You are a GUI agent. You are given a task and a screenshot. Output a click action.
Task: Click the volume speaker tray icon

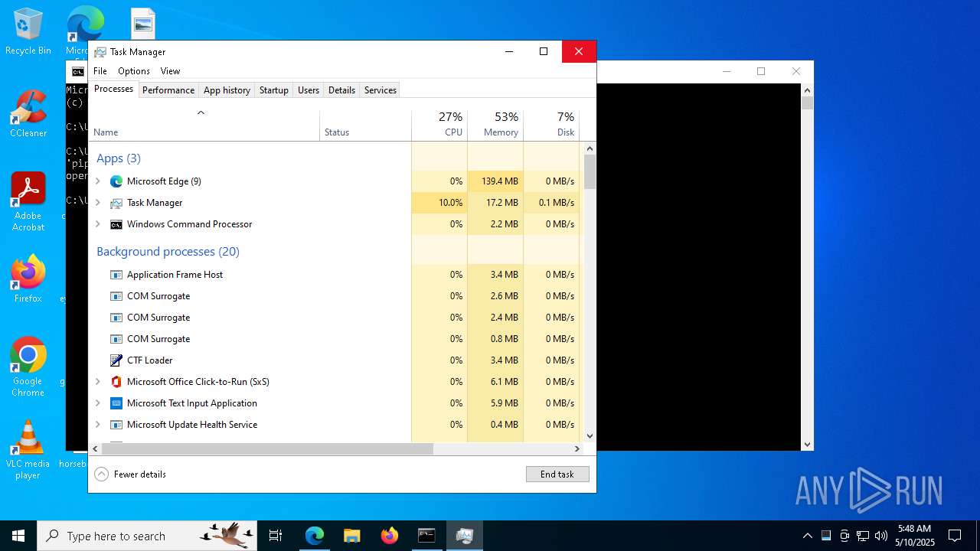click(x=881, y=536)
